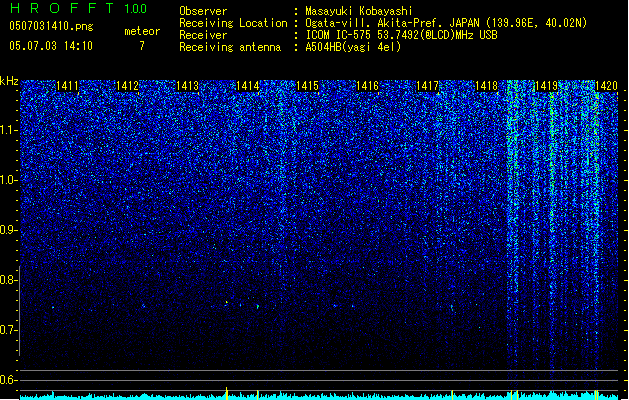Click time marker 1413
This screenshot has height=400, width=629.
pos(187,86)
